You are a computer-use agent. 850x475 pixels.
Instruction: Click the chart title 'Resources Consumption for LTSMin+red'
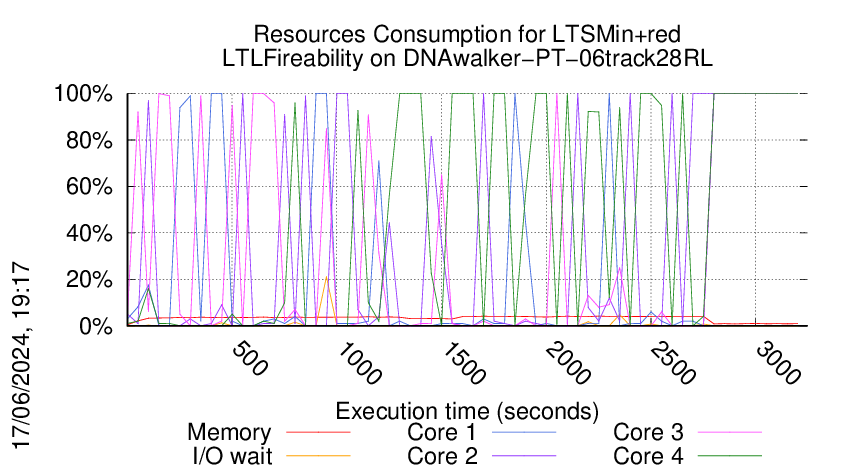pos(467,34)
